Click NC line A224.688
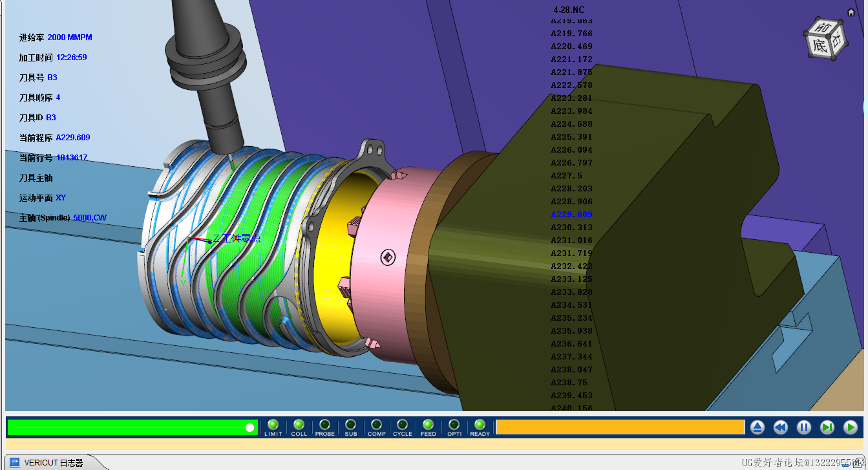The height and width of the screenshot is (470, 868). pyautogui.click(x=571, y=124)
